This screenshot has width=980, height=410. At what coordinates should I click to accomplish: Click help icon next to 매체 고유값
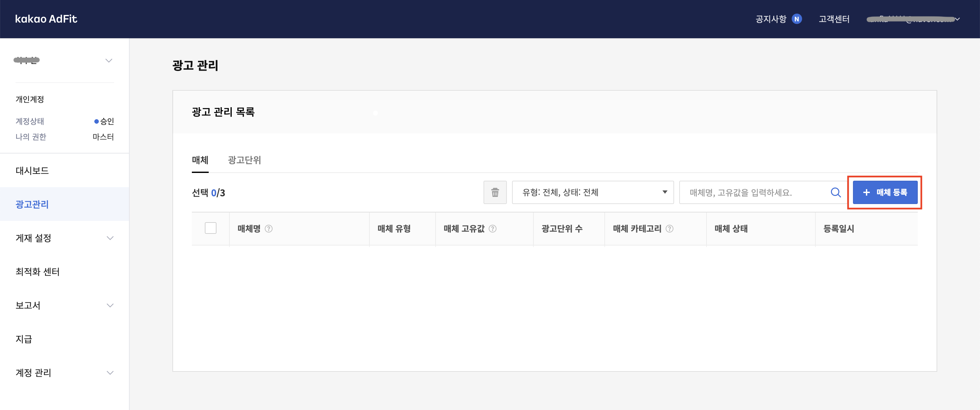pyautogui.click(x=493, y=229)
